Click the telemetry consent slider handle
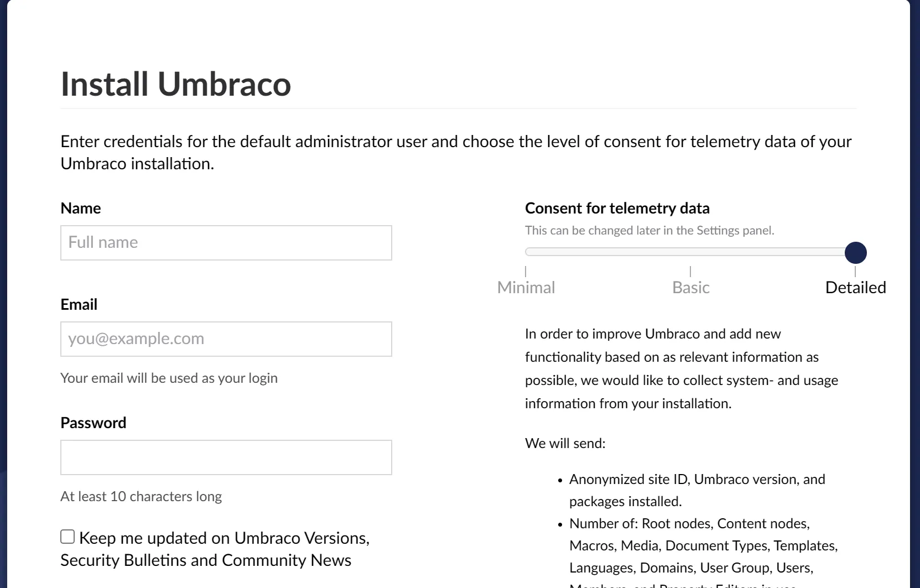This screenshot has height=588, width=920. point(855,253)
